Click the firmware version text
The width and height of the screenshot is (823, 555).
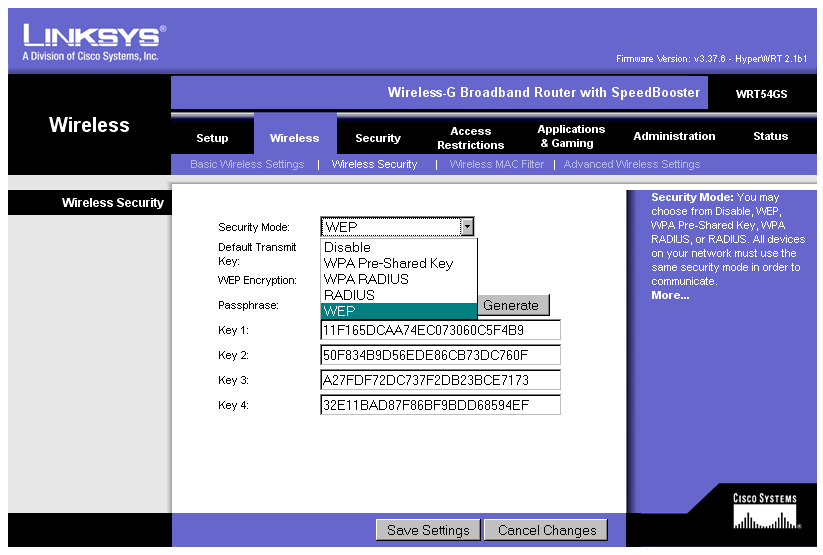[x=711, y=59]
